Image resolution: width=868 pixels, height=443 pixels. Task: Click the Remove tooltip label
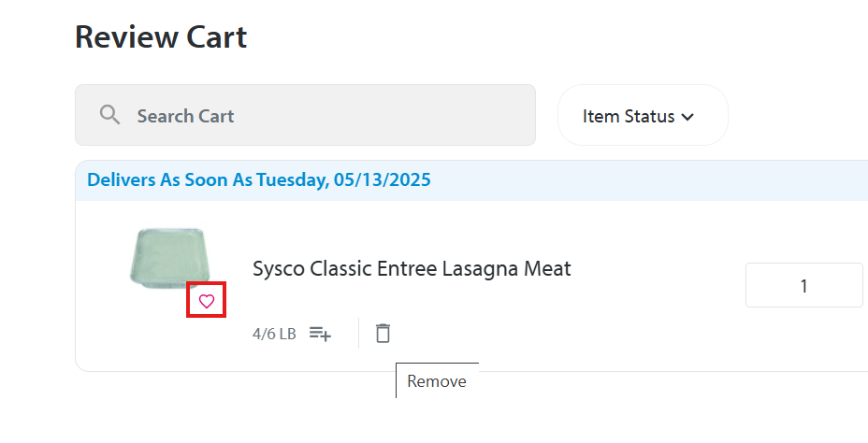coord(437,381)
